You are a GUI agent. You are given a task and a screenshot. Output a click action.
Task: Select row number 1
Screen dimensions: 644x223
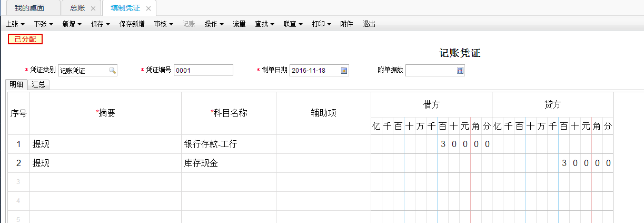[18, 144]
